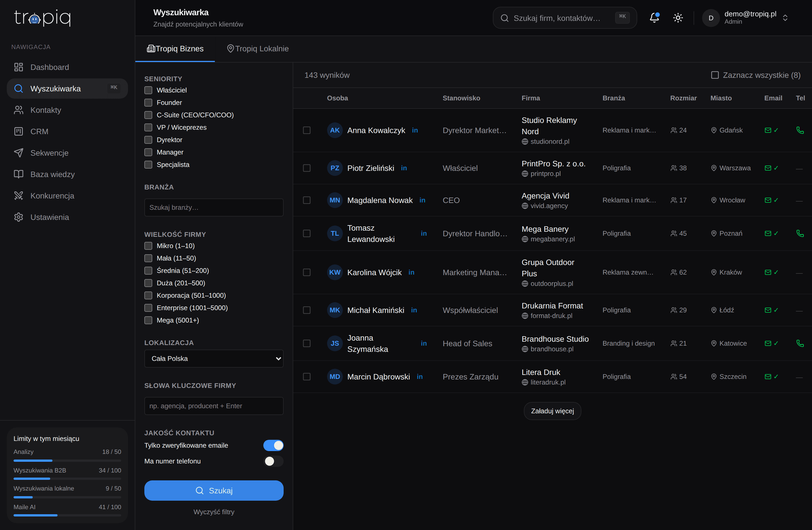Select the row checkbox for Piotr Zieliński

pyautogui.click(x=307, y=168)
